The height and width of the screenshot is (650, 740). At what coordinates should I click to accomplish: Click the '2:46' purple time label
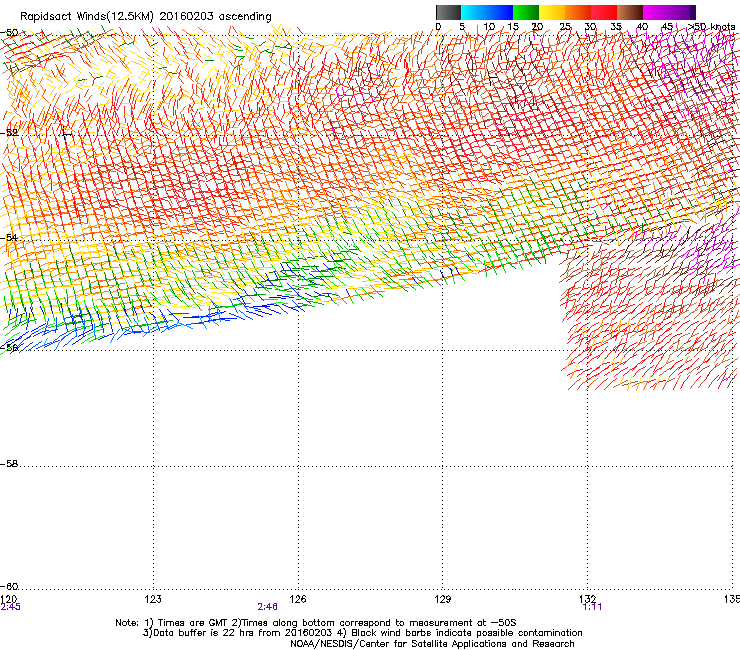click(268, 607)
